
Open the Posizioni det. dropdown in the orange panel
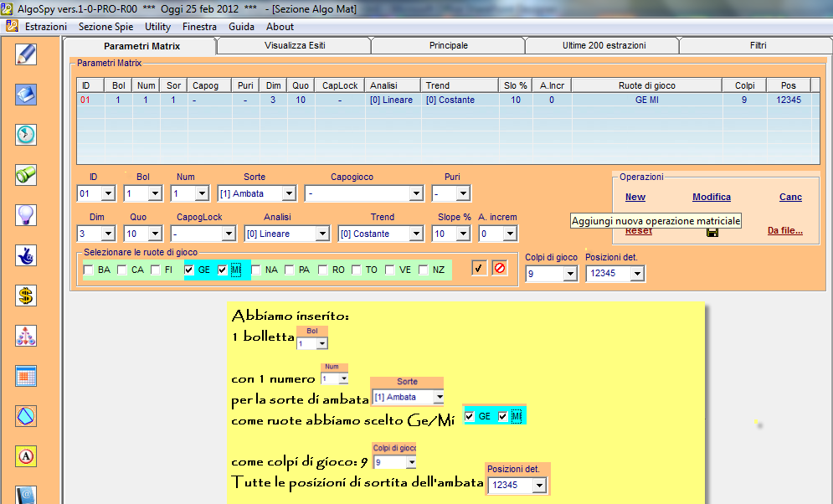637,274
